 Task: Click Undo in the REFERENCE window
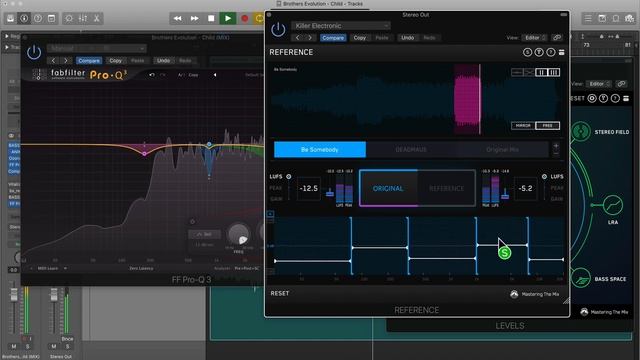point(407,38)
